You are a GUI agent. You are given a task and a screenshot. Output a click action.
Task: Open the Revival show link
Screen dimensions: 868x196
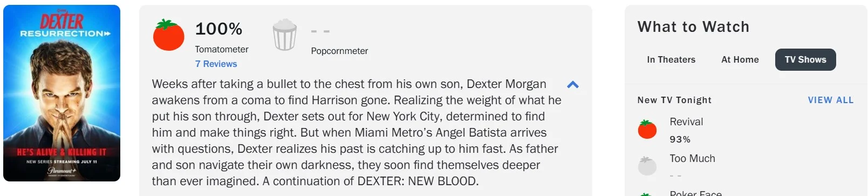[686, 122]
